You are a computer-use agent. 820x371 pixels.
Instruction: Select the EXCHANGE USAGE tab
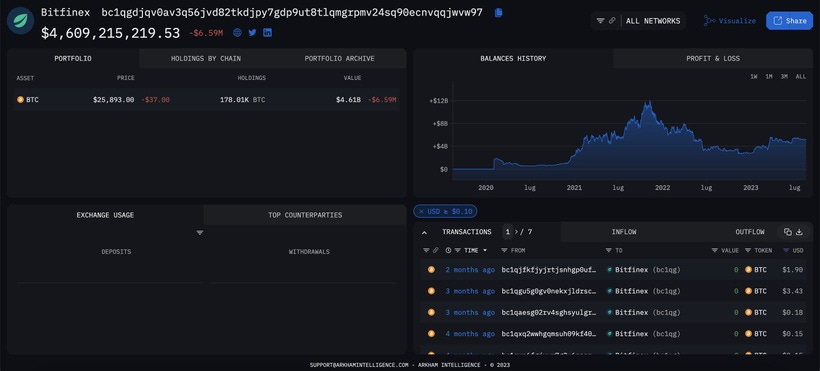[105, 215]
